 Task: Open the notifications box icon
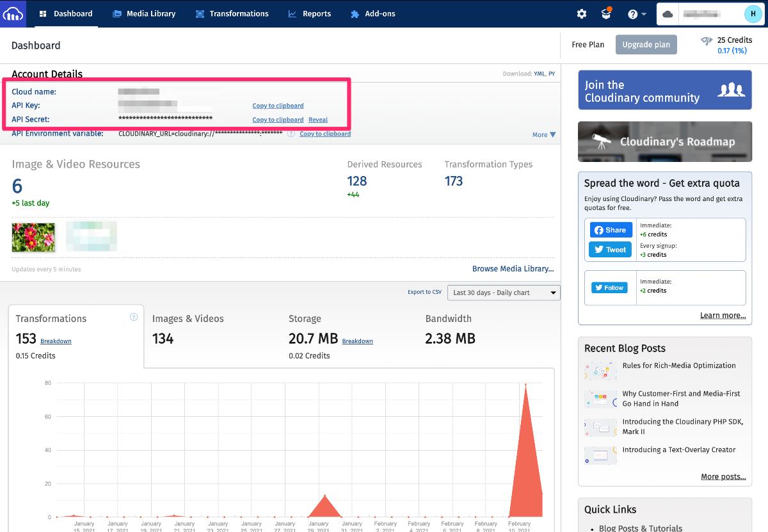pyautogui.click(x=606, y=13)
